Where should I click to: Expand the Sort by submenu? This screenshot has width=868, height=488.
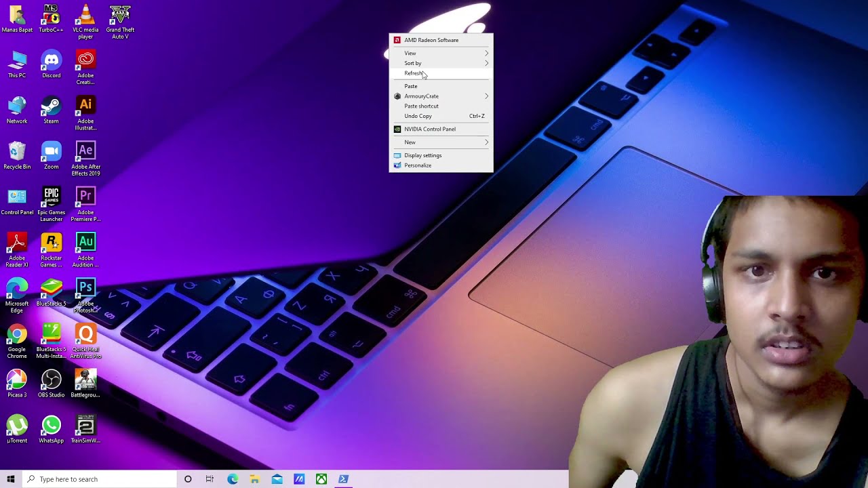click(x=441, y=63)
